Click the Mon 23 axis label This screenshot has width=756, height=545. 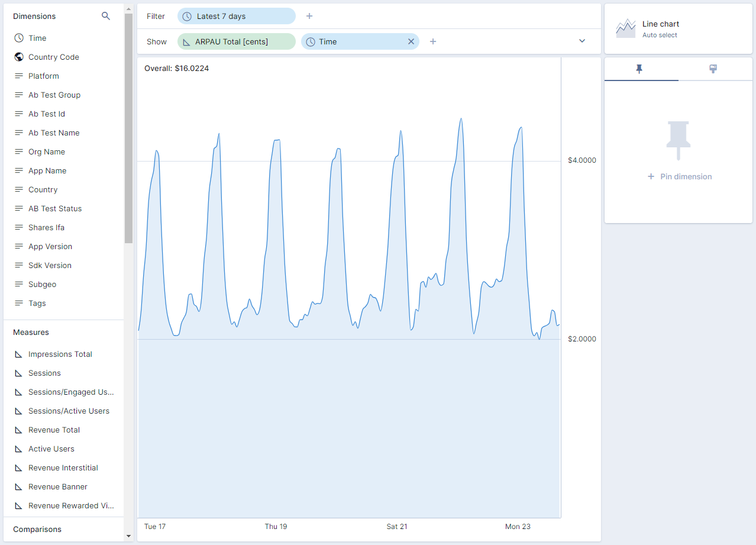point(518,526)
